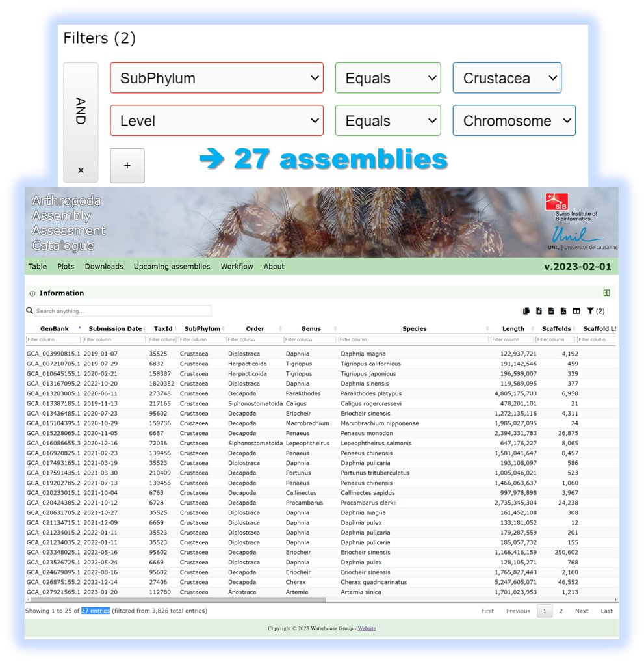The width and height of the screenshot is (644, 664).
Task: Export table as PDF file icon
Action: 563,311
